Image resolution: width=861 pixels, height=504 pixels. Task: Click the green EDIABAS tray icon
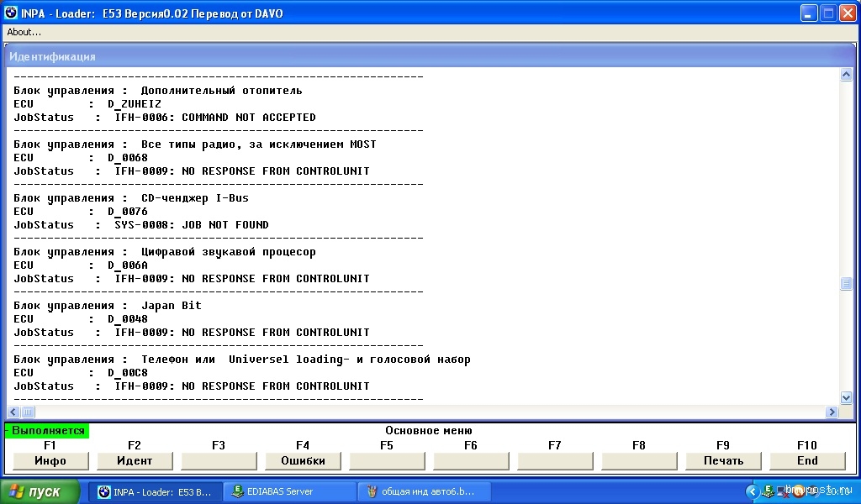point(766,491)
